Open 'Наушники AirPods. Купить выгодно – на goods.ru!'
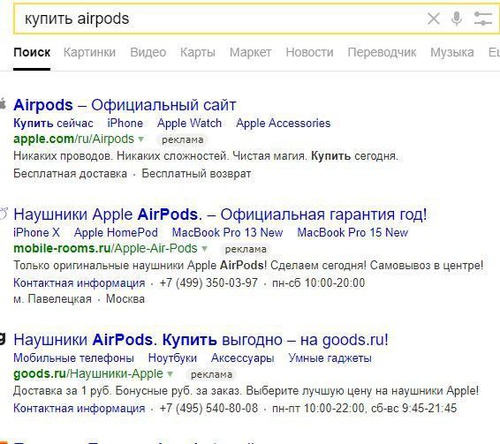The image size is (500, 444). pos(201,340)
